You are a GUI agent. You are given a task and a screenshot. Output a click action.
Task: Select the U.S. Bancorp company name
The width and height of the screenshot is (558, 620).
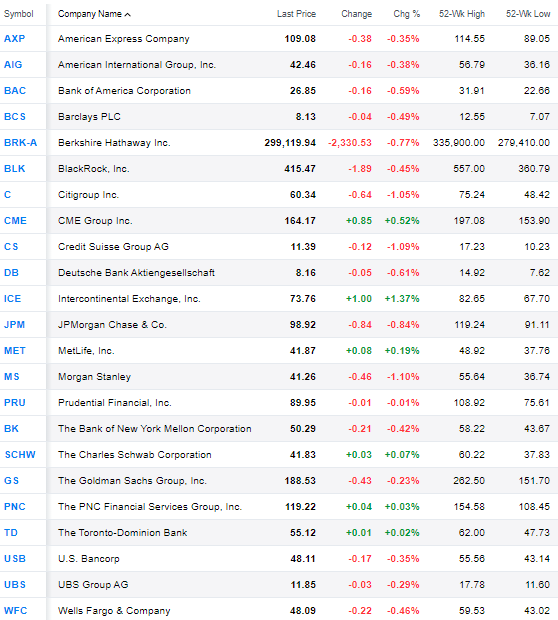point(89,559)
